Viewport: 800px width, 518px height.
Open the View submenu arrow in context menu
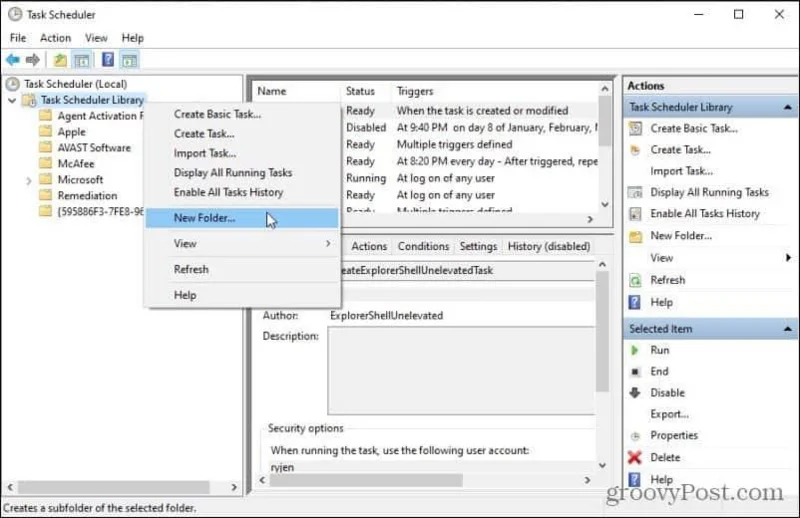[x=328, y=243]
